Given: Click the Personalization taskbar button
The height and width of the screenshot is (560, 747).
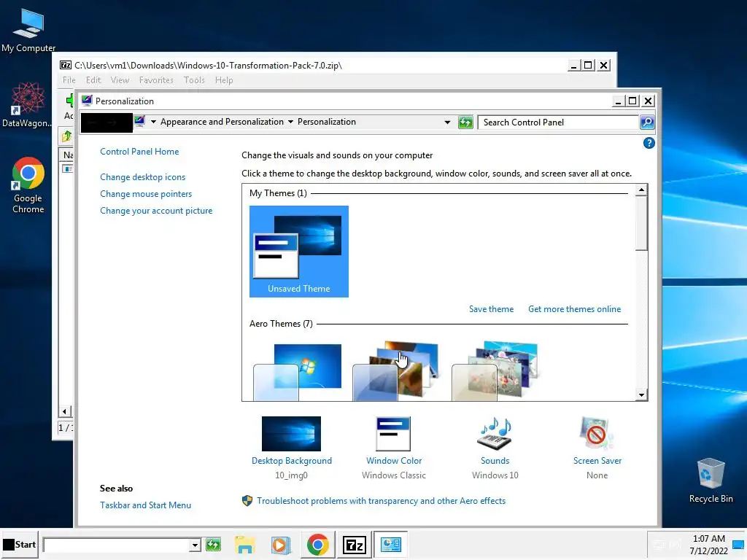Looking at the screenshot, I should [x=391, y=544].
